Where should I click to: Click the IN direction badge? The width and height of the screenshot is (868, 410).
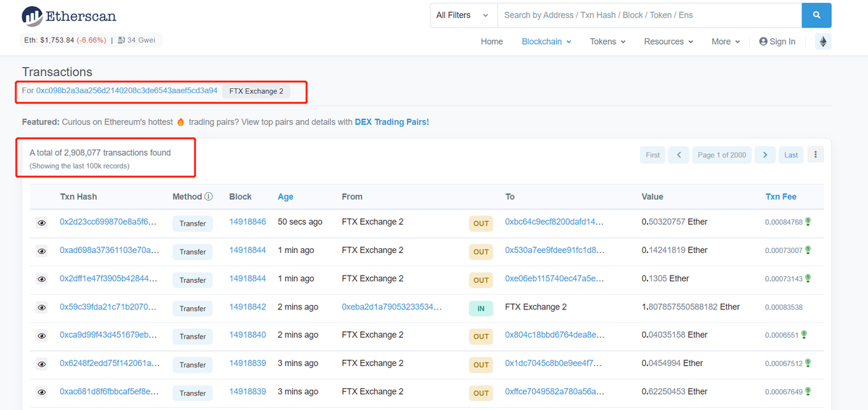tap(481, 308)
